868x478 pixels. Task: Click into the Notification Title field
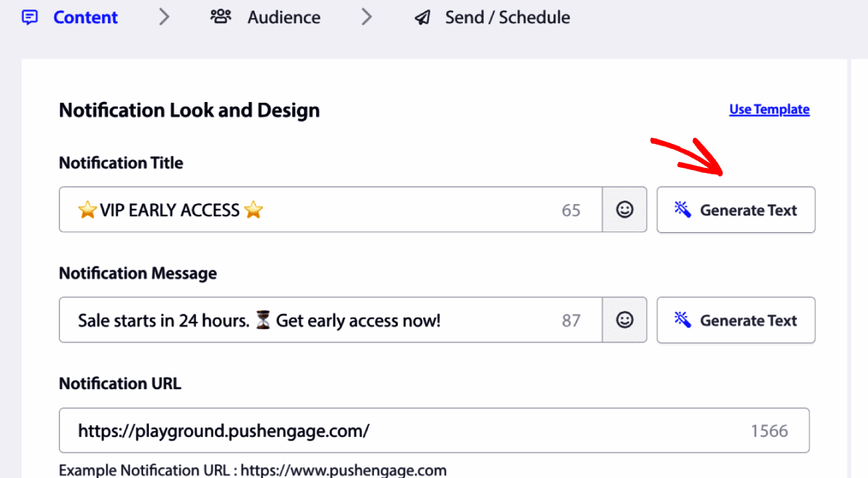pyautogui.click(x=331, y=210)
